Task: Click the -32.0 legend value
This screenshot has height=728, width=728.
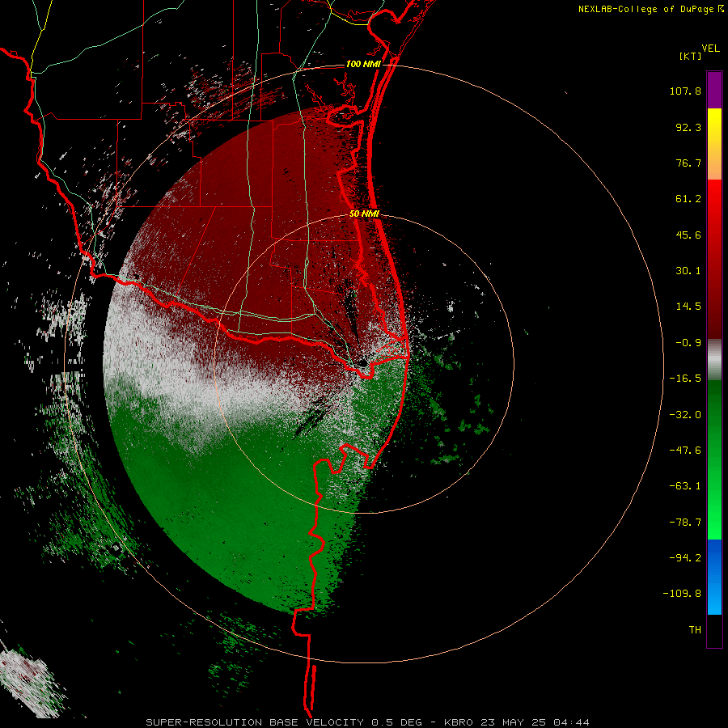Action: 685,415
